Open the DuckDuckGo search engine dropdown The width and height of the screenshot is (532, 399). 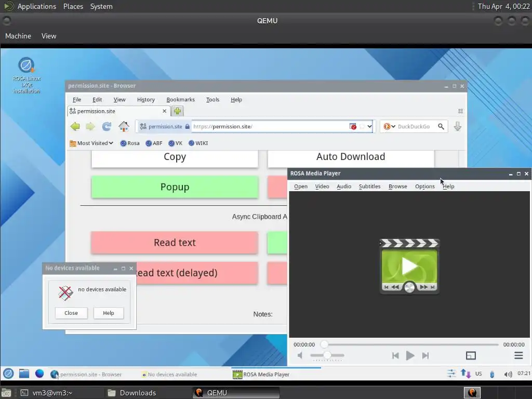tap(389, 127)
